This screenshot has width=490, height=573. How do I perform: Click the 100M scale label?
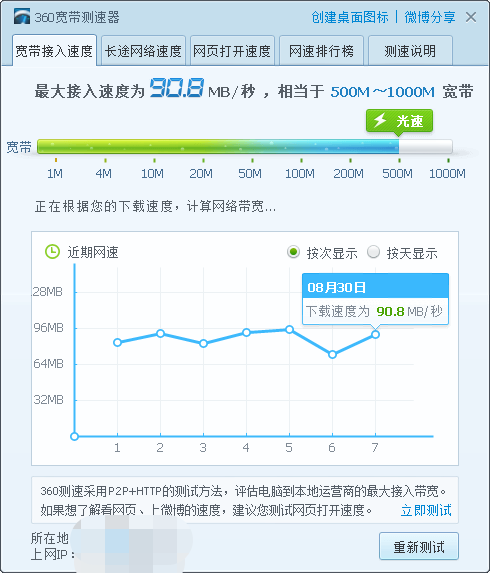300,174
